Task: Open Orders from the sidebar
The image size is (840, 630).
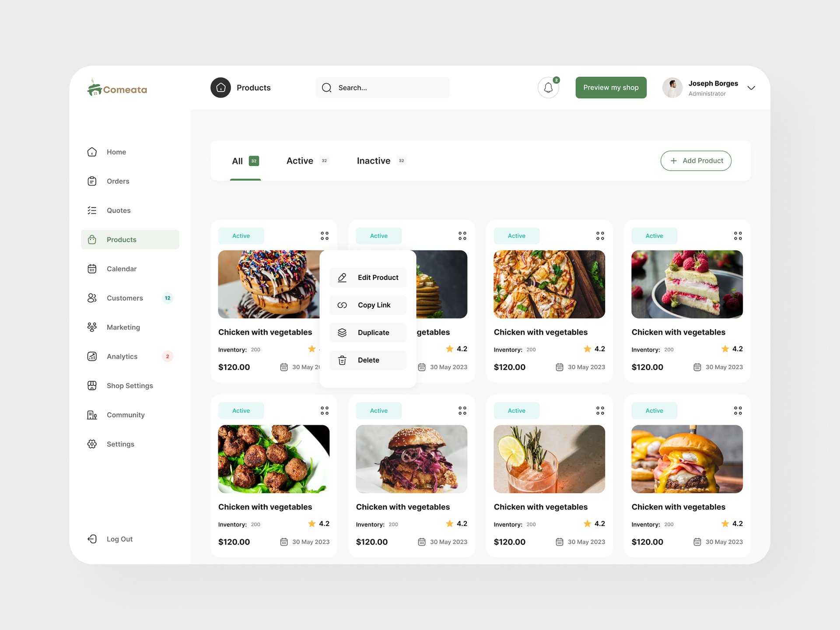Action: pyautogui.click(x=118, y=181)
